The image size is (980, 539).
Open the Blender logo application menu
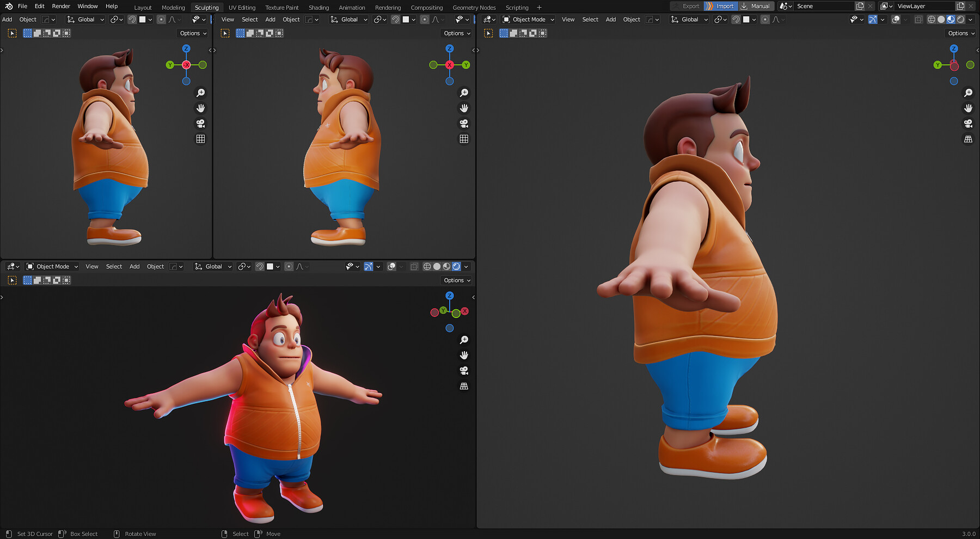pyautogui.click(x=9, y=6)
